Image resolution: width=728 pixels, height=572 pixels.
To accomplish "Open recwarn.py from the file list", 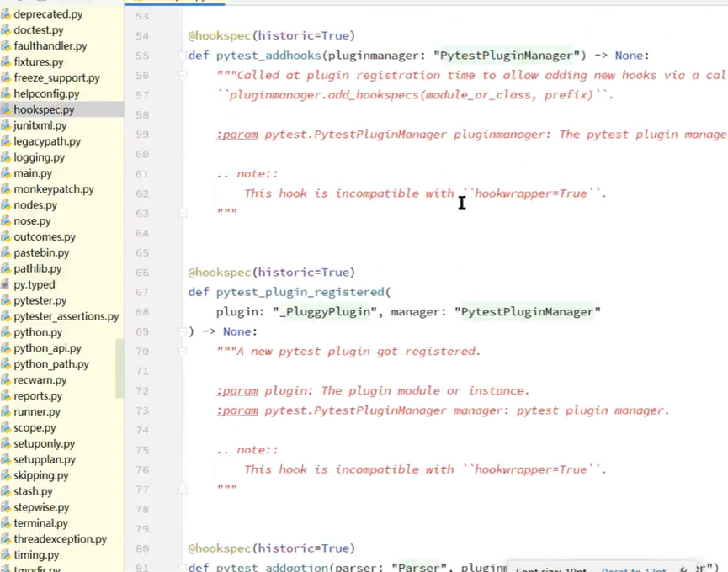I will click(40, 380).
